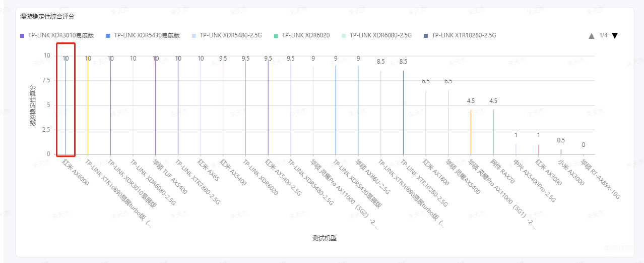Image resolution: width=644 pixels, height=263 pixels.
Task: Select the XTR10890易展turbo版 bar scoring 8.5
Action: pyautogui.click(x=381, y=112)
